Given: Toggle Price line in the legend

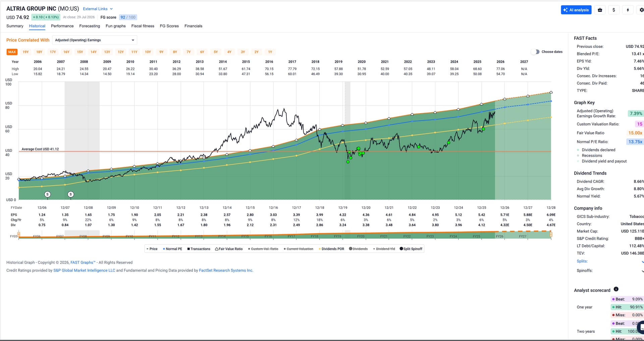Looking at the screenshot, I should (x=152, y=249).
